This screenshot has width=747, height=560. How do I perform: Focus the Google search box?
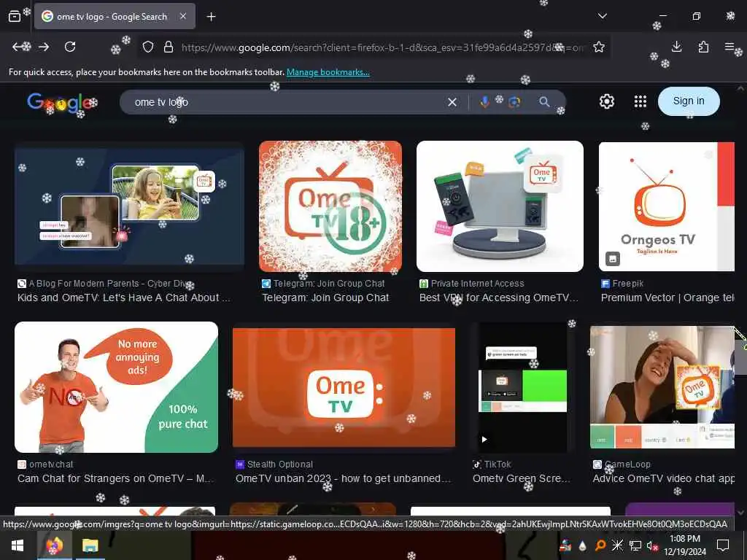(x=286, y=102)
